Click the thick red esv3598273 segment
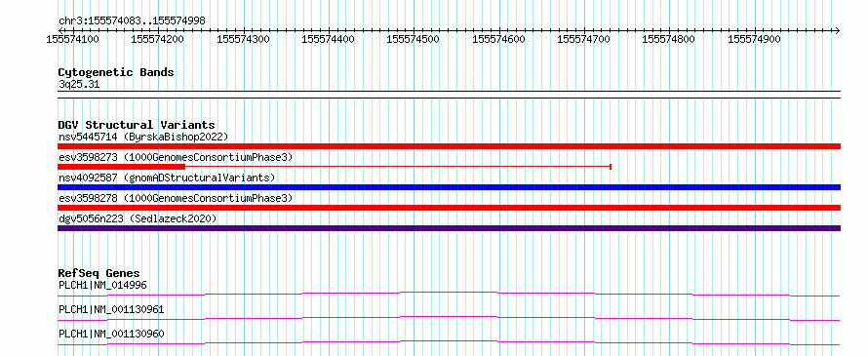The width and height of the screenshot is (868, 356). tap(121, 167)
